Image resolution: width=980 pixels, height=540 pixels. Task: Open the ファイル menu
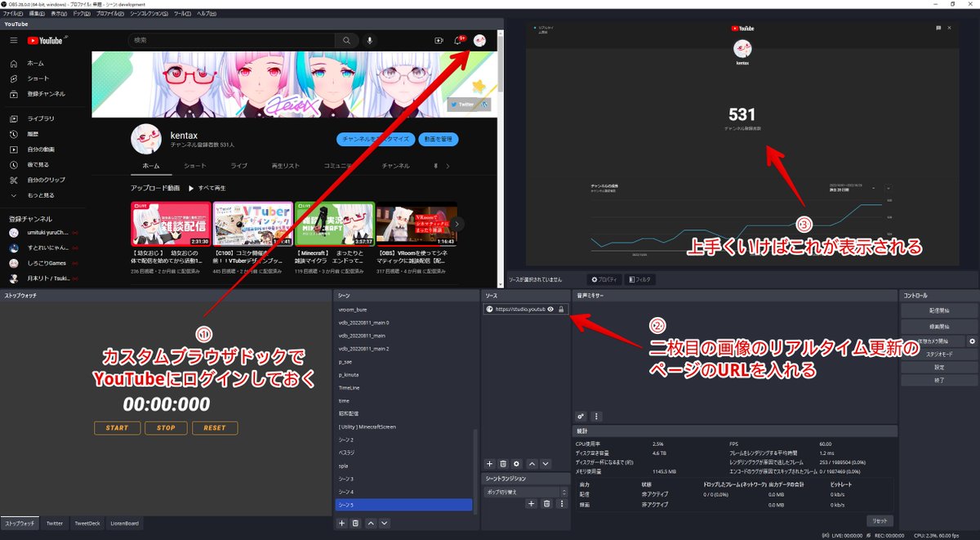(x=13, y=14)
